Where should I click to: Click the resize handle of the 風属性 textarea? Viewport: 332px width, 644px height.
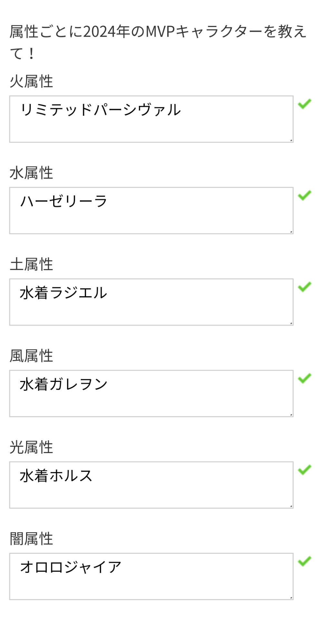(291, 414)
